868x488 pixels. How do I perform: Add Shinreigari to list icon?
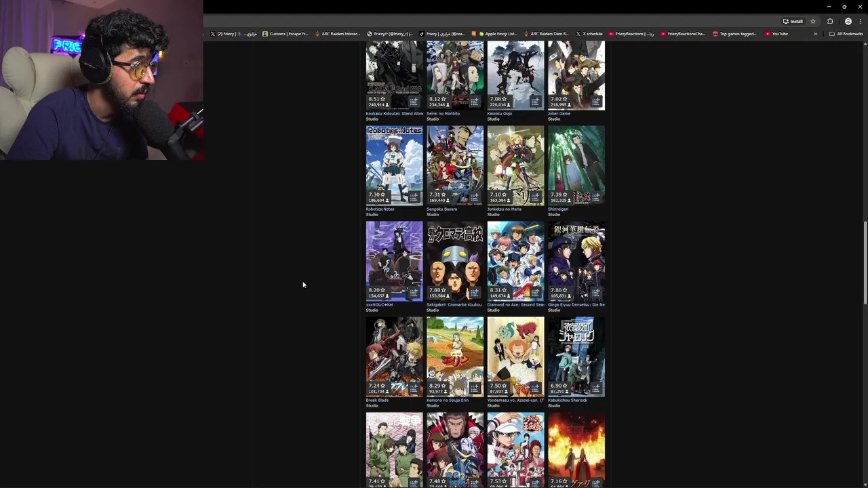pos(596,197)
